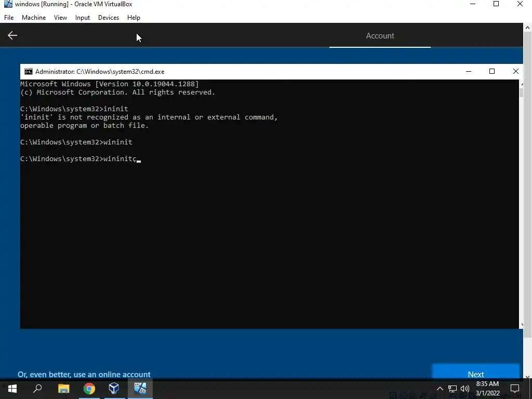Open volume control speaker icon
Viewport: 532px width, 399px height.
[465, 389]
